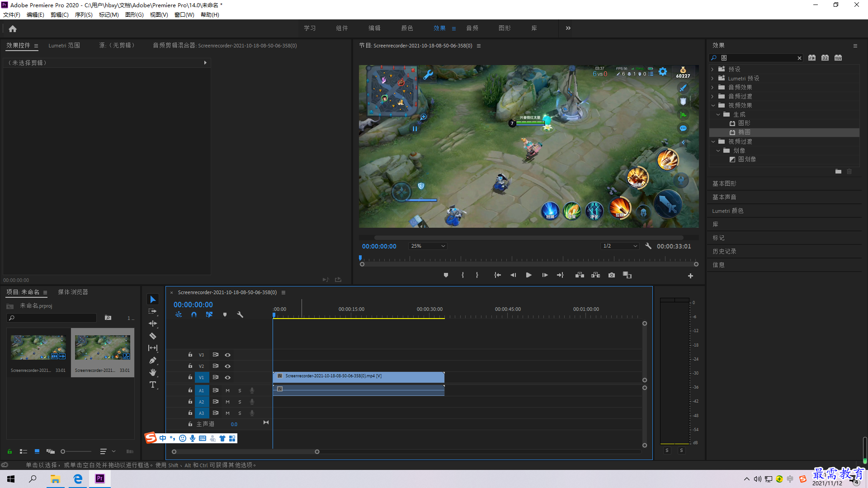
Task: Open 剪辑(C) menu
Action: click(60, 15)
